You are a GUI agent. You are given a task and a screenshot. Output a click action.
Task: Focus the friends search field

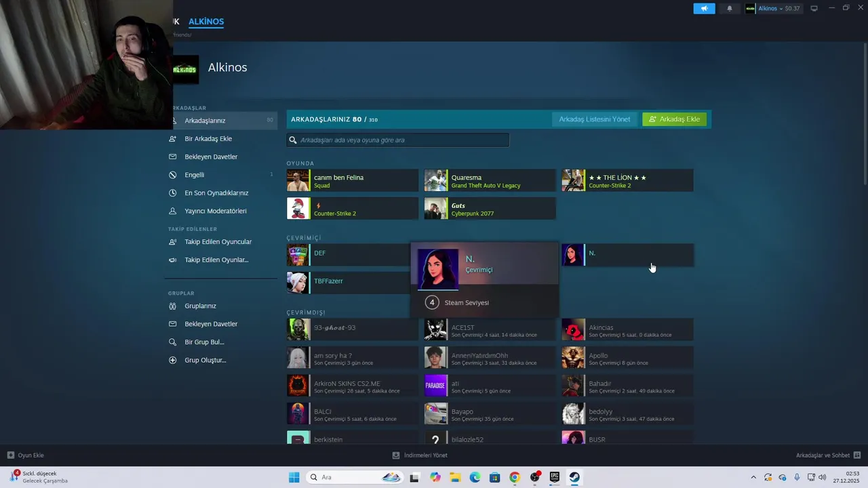pyautogui.click(x=397, y=140)
